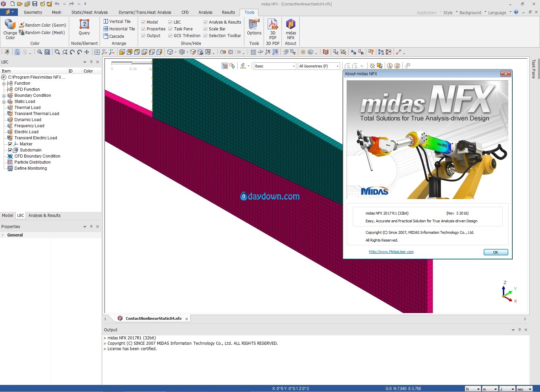Open the Options dialog
This screenshot has height=392, width=540.
[x=254, y=27]
